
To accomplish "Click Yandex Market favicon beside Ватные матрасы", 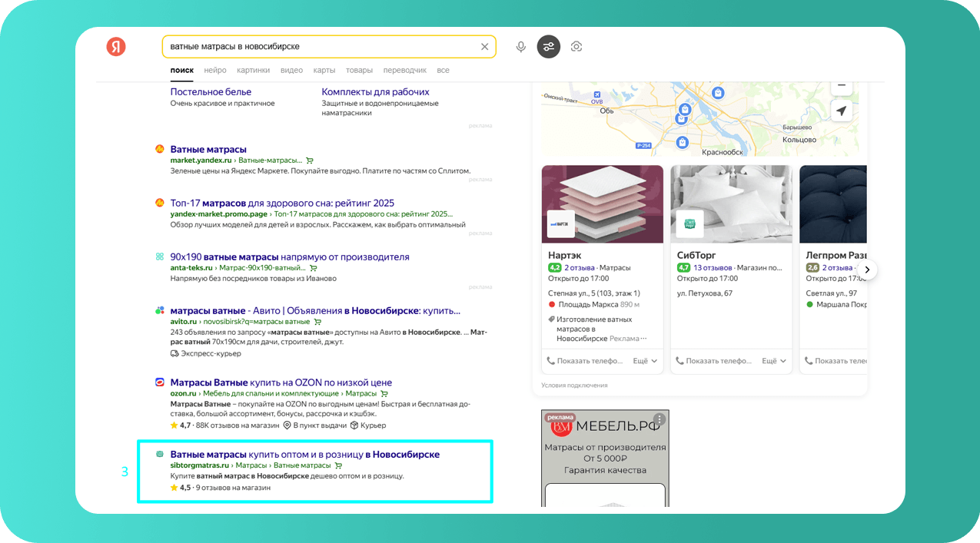I will point(160,149).
